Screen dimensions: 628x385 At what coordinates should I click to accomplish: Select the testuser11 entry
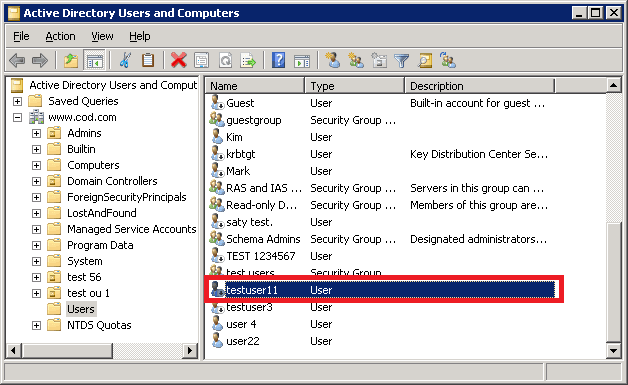[x=252, y=290]
